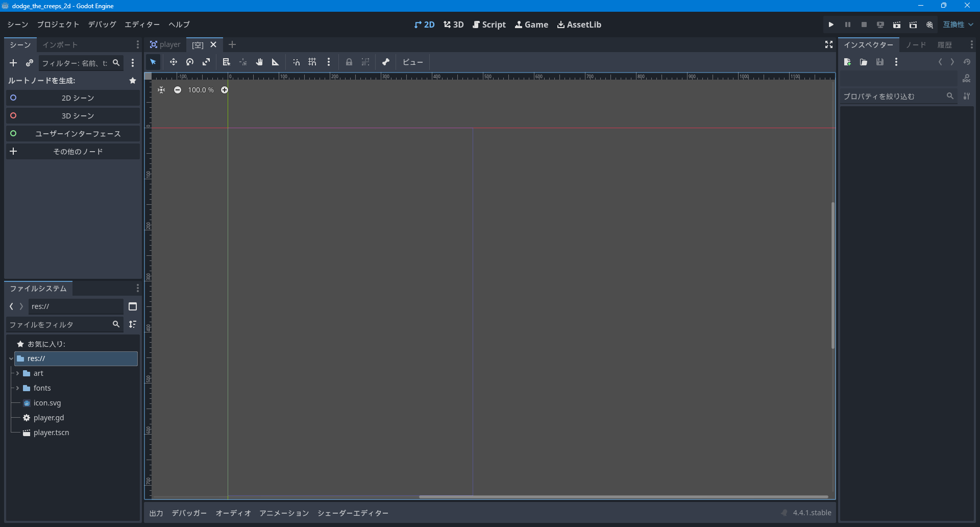The width and height of the screenshot is (980, 527).
Task: Open the Game workspace
Action: point(532,25)
